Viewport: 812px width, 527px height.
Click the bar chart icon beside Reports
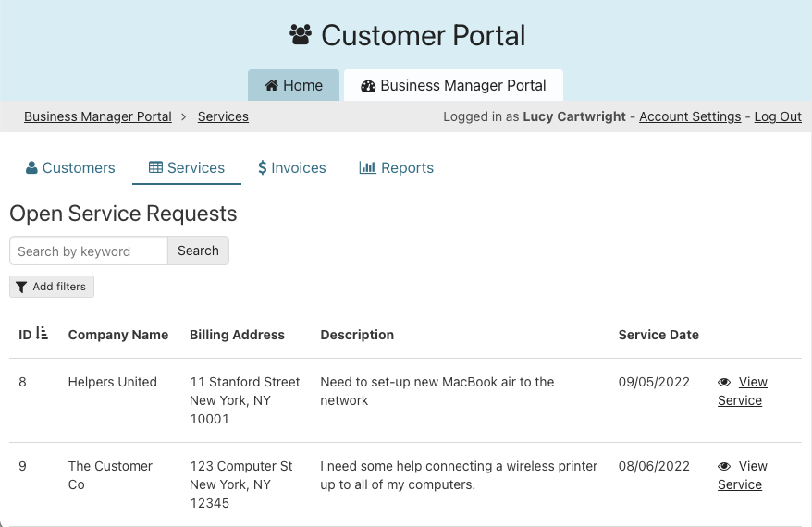[x=367, y=168]
